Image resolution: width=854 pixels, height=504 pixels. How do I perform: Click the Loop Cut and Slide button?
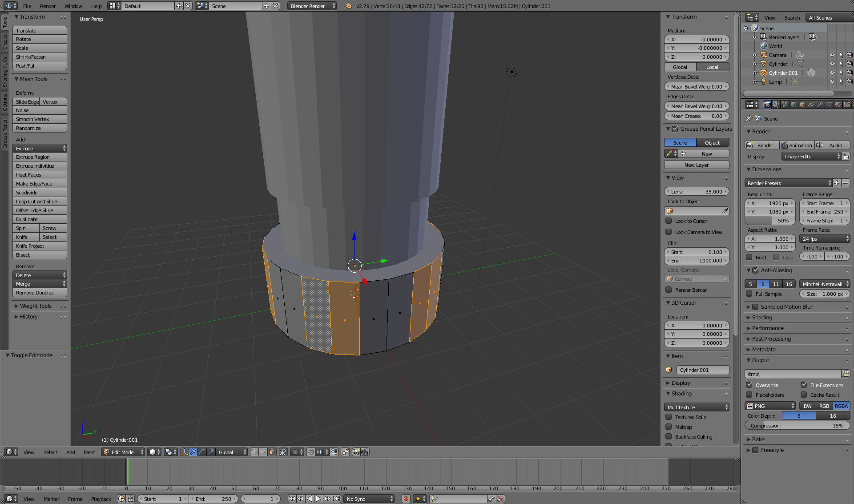40,201
